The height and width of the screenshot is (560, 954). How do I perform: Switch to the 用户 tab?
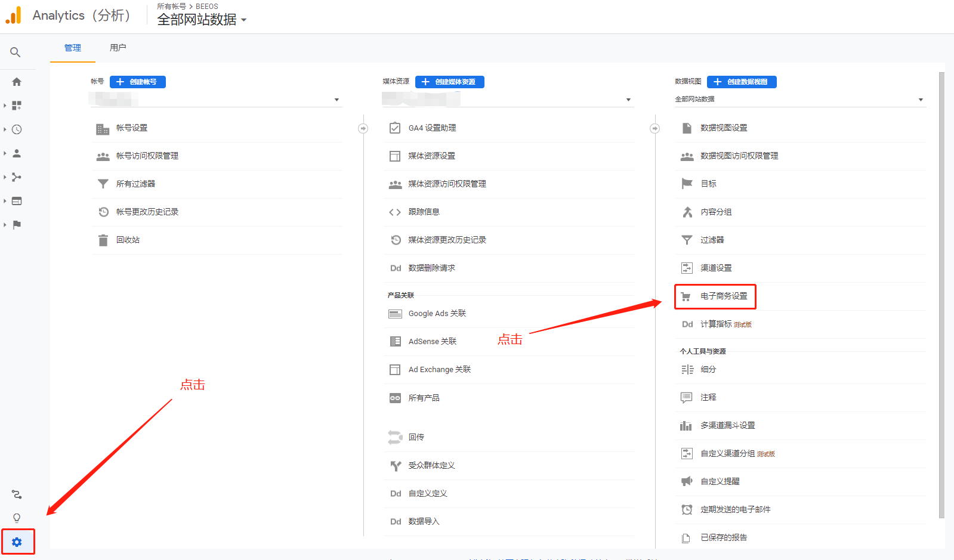click(118, 48)
